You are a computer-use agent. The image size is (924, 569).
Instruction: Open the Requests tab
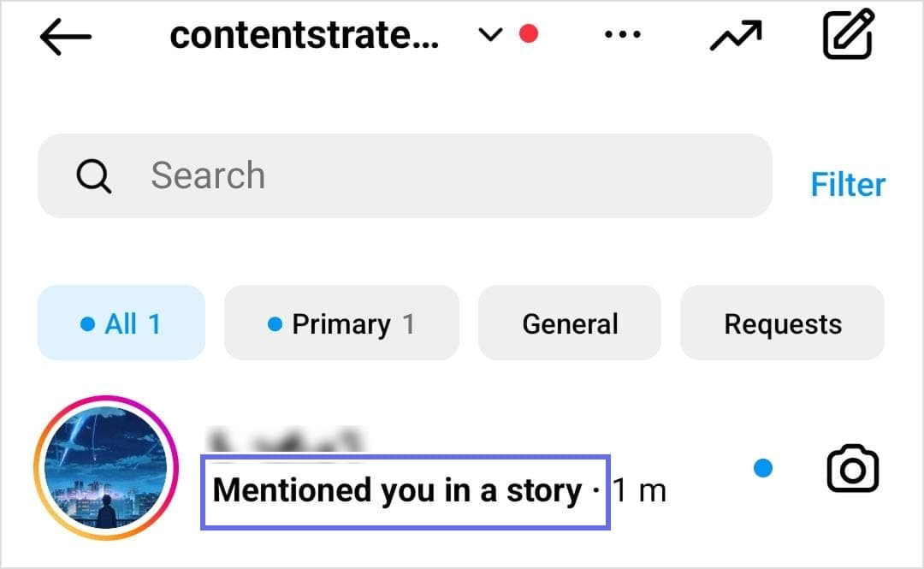pyautogui.click(x=783, y=323)
